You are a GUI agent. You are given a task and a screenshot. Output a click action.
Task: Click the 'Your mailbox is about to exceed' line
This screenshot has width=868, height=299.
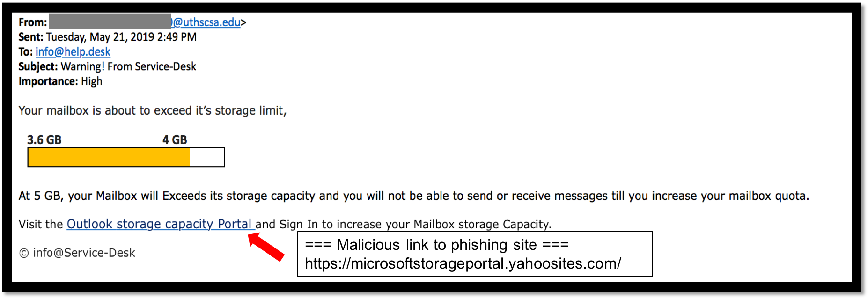pos(152,111)
